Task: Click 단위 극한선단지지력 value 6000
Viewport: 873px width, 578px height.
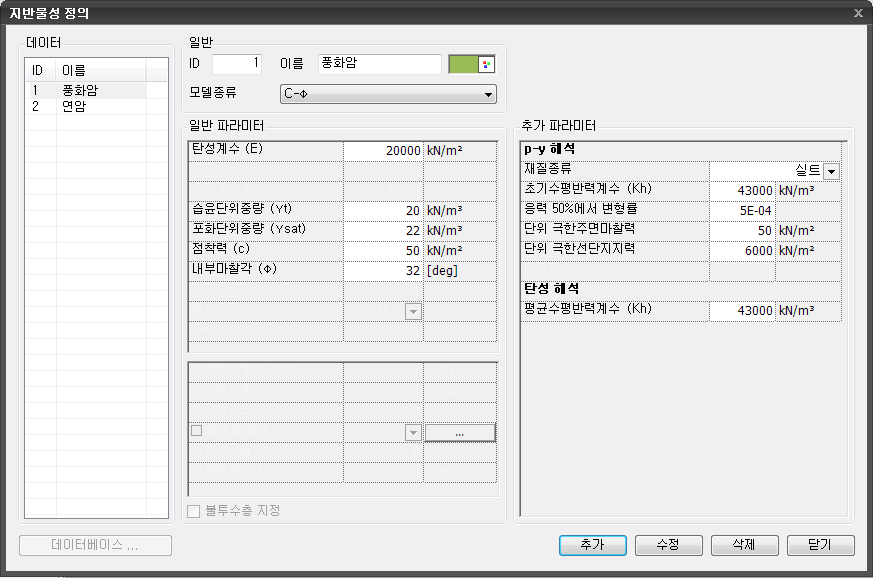Action: tap(742, 251)
